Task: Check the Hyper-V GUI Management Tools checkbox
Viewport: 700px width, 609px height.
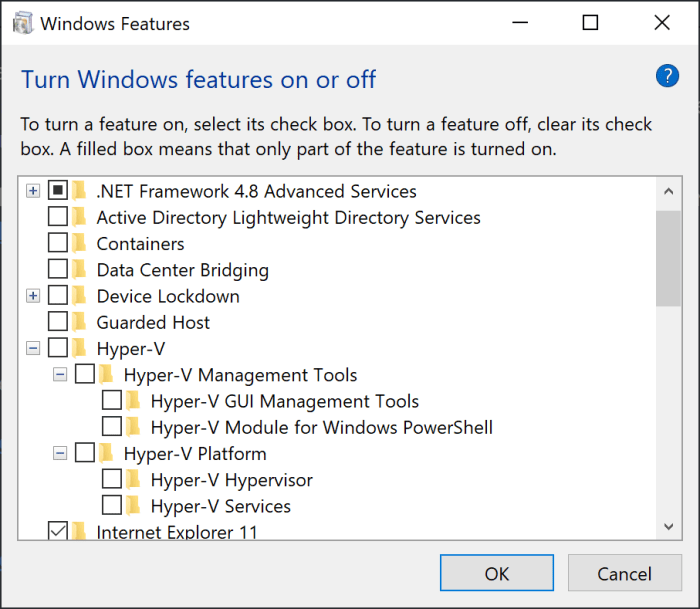Action: tap(112, 400)
